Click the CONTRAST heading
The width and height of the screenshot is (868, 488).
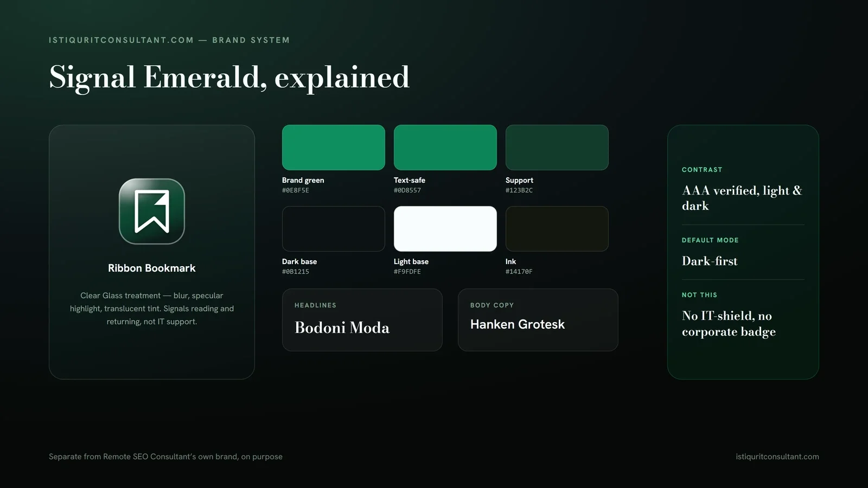702,170
